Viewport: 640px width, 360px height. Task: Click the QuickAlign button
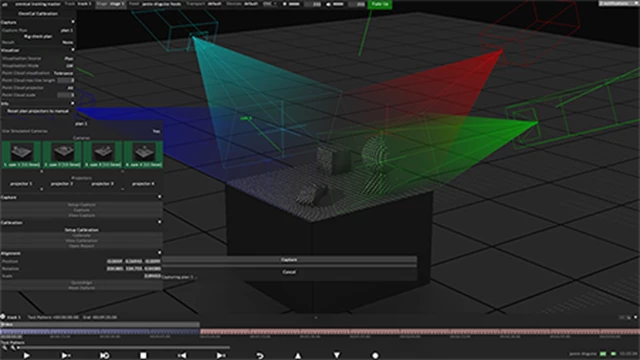[x=82, y=282]
